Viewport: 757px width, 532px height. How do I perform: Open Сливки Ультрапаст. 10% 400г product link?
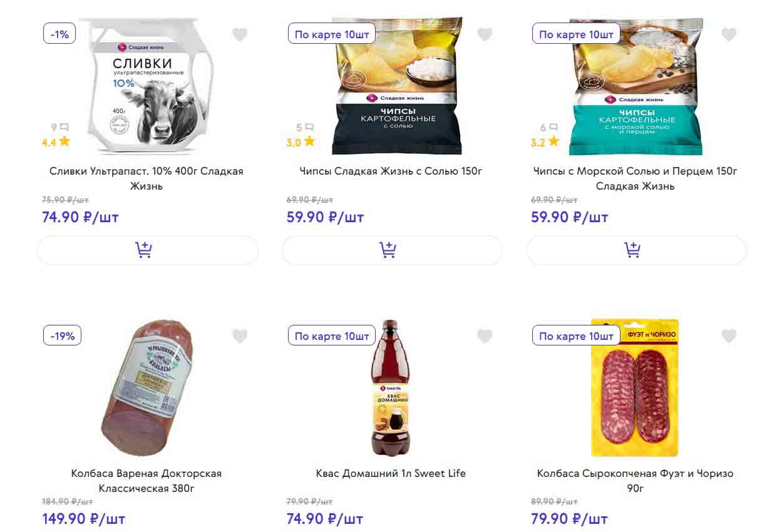[x=147, y=178]
